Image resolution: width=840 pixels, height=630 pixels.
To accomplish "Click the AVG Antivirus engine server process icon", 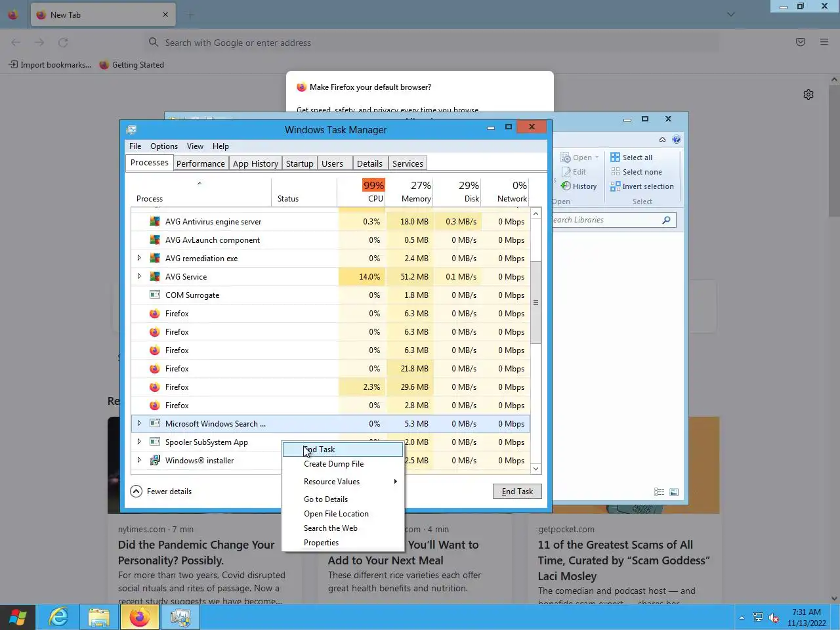I will tap(155, 222).
